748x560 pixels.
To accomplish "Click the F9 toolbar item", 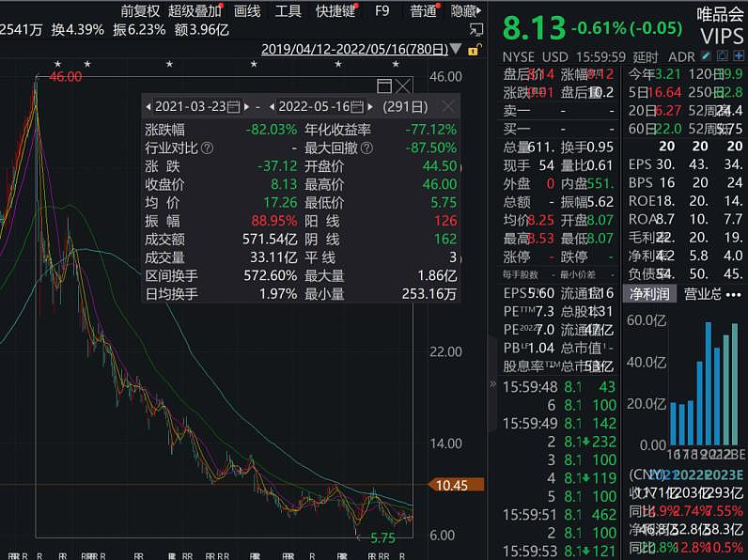I will (382, 11).
